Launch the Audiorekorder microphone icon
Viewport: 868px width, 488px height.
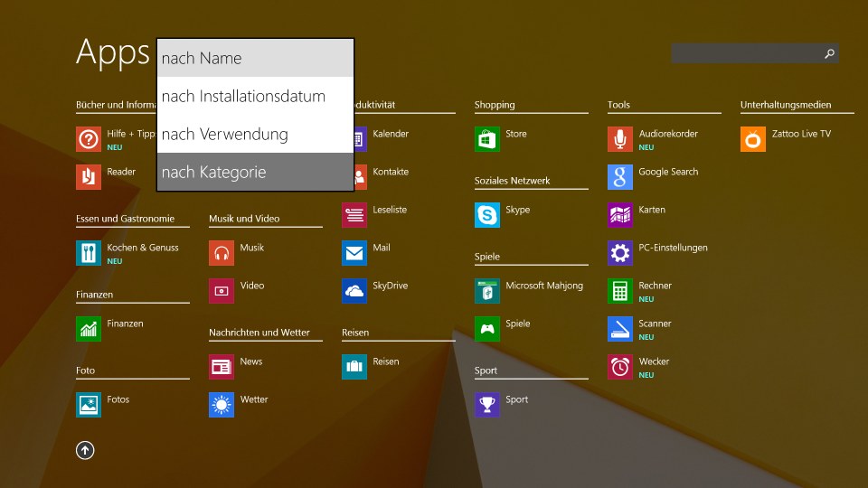pyautogui.click(x=620, y=139)
